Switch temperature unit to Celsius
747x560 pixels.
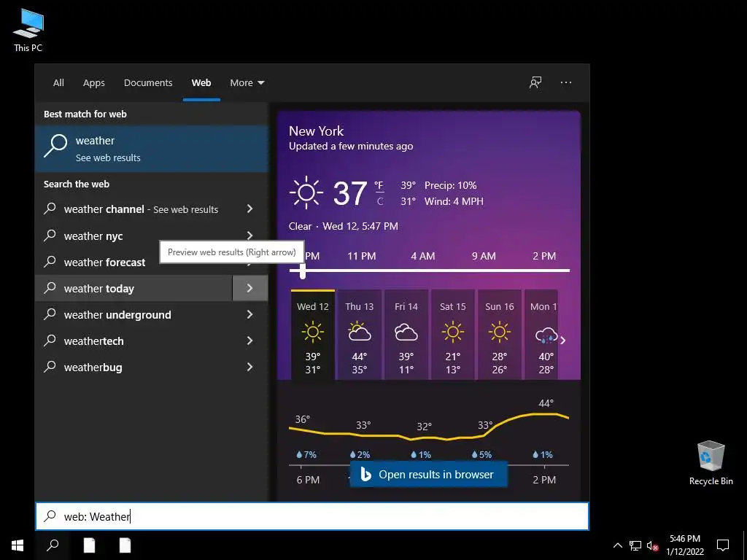[x=380, y=201]
